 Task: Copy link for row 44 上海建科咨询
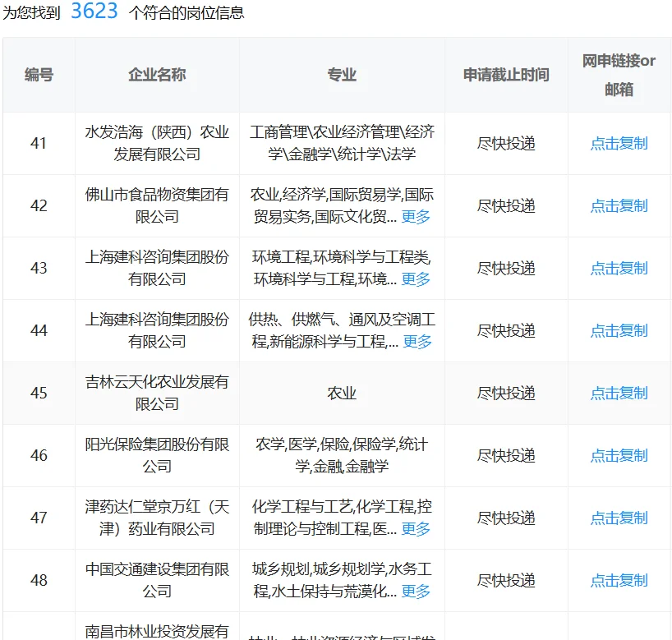(x=619, y=330)
